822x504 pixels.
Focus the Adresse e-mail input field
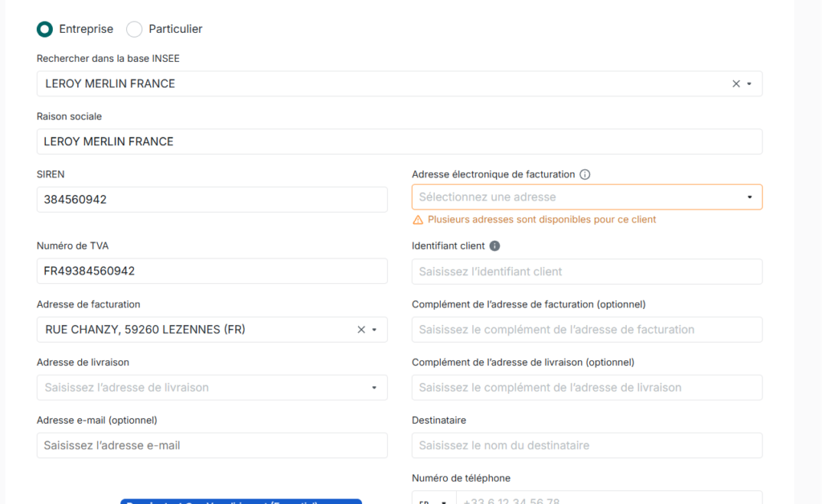point(212,445)
